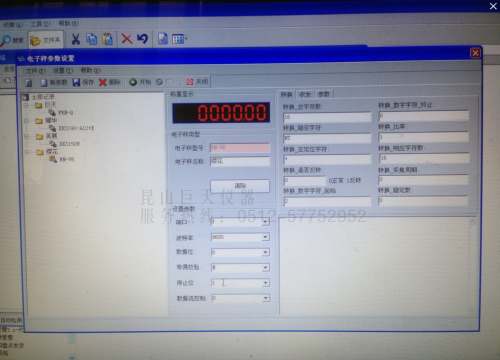Click the Copy icon beside the scissors
The image size is (500, 360).
coord(92,39)
